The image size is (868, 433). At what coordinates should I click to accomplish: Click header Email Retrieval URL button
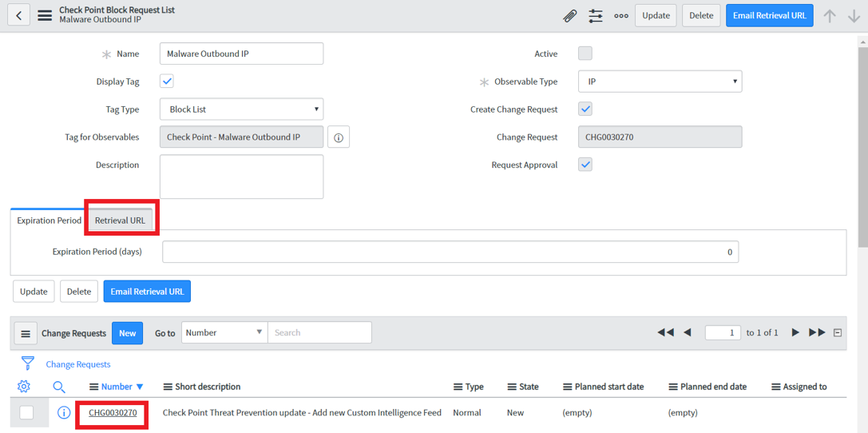coord(770,15)
